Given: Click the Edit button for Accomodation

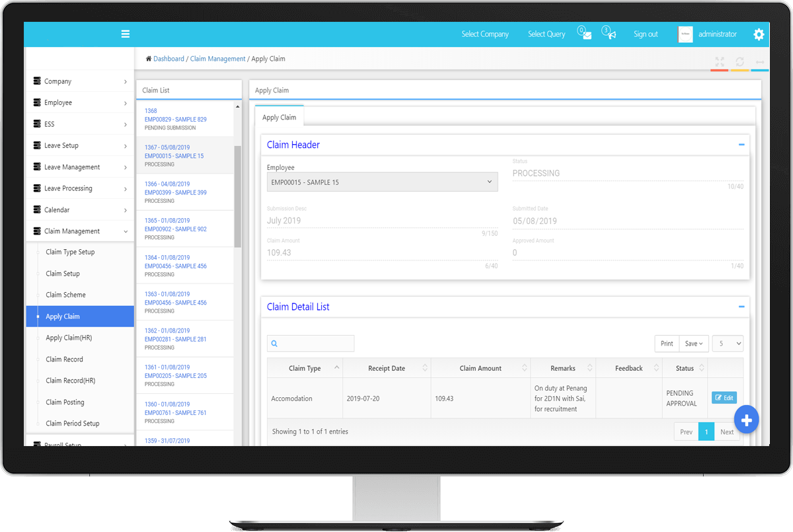Looking at the screenshot, I should 724,398.
